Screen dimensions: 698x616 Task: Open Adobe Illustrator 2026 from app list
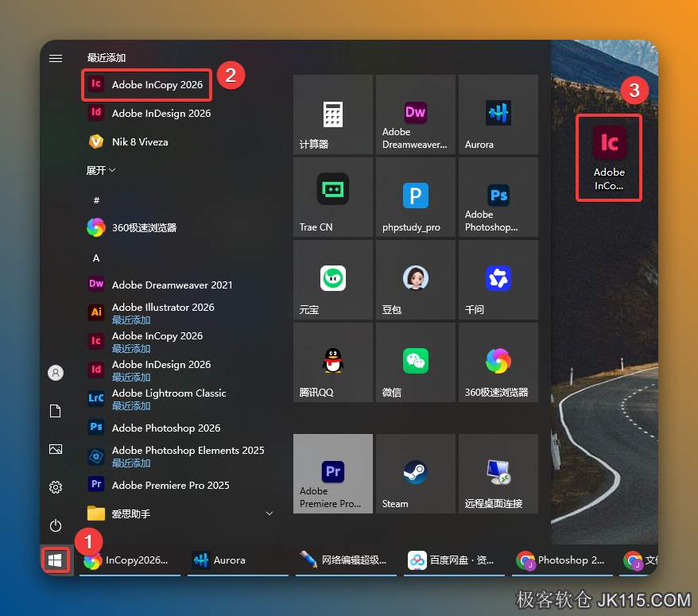pos(178,313)
